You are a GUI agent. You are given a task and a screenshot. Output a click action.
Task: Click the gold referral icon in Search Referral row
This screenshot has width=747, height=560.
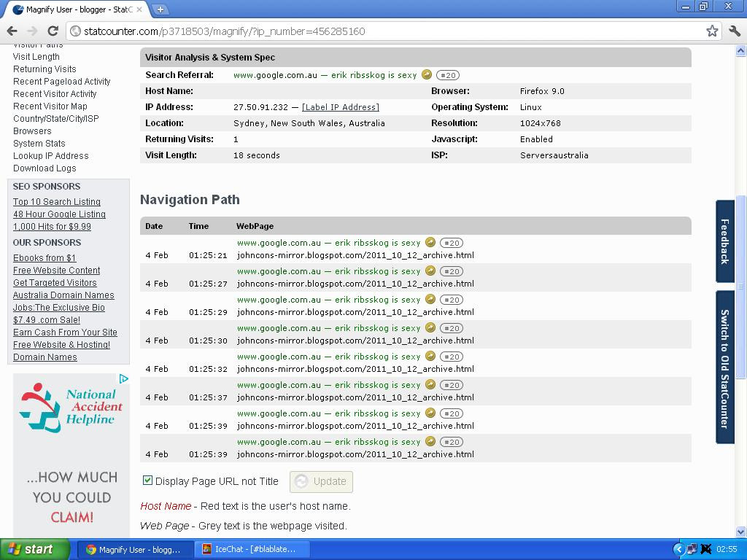point(427,75)
